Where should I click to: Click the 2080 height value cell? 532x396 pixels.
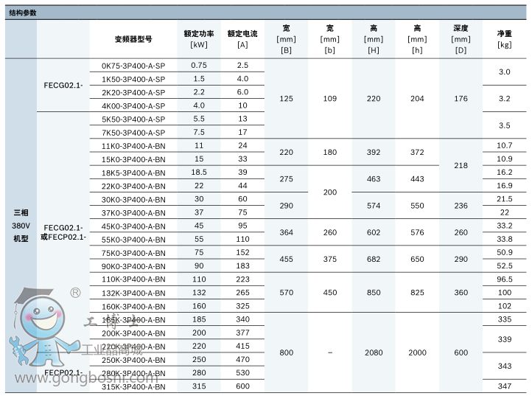[374, 353]
